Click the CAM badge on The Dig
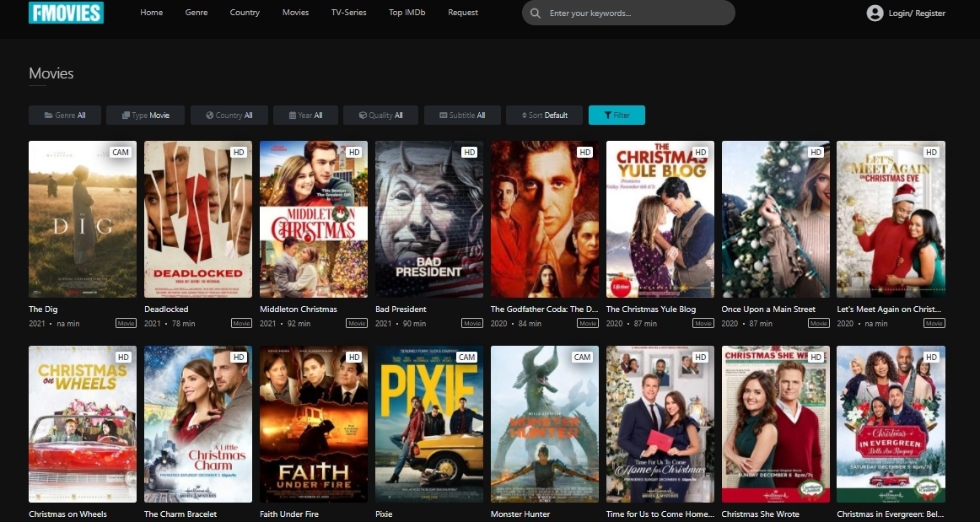980x522 pixels. tap(121, 152)
